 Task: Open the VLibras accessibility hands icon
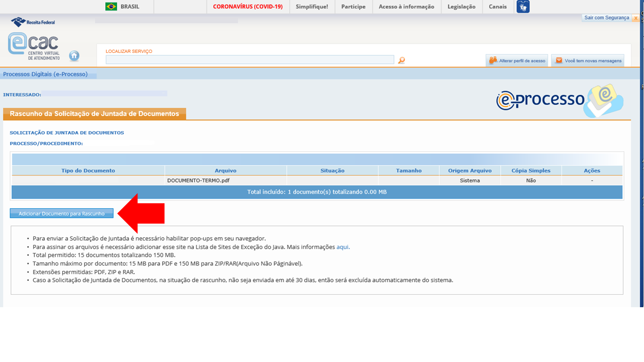point(523,7)
